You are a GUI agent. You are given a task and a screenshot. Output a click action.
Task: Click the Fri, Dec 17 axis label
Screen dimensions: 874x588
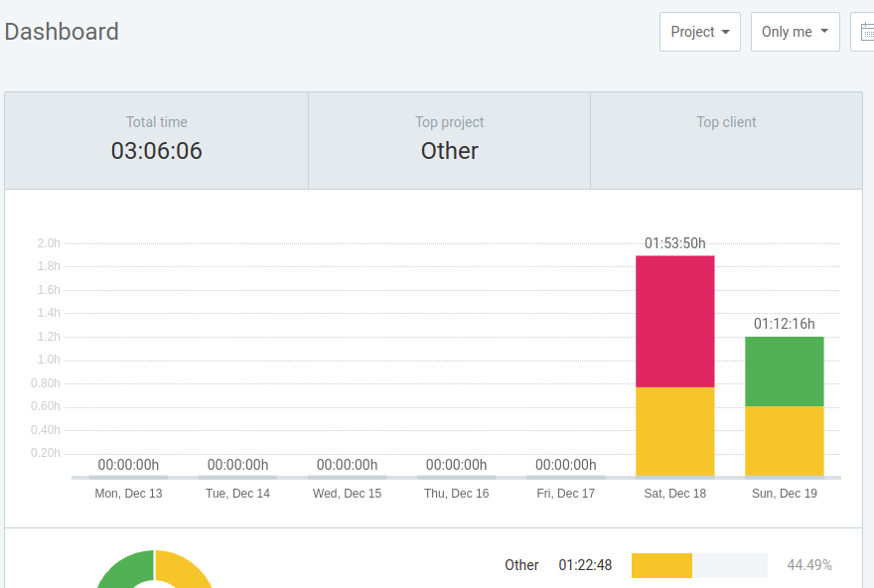click(x=566, y=494)
